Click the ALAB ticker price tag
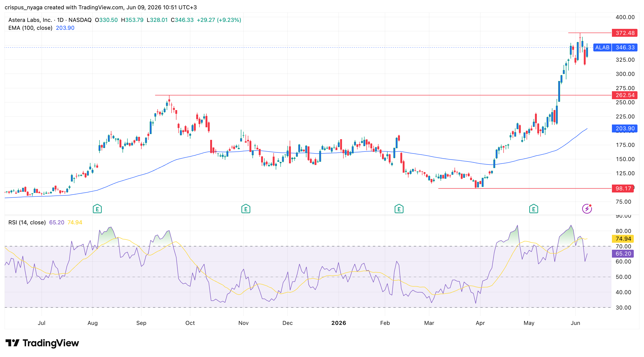The height and width of the screenshot is (357, 644). tap(602, 47)
